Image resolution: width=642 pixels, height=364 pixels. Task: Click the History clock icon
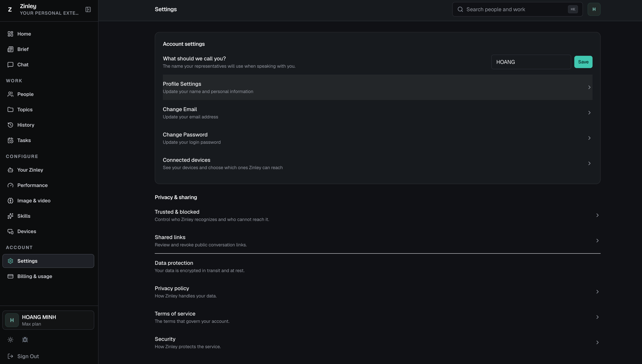tap(10, 125)
